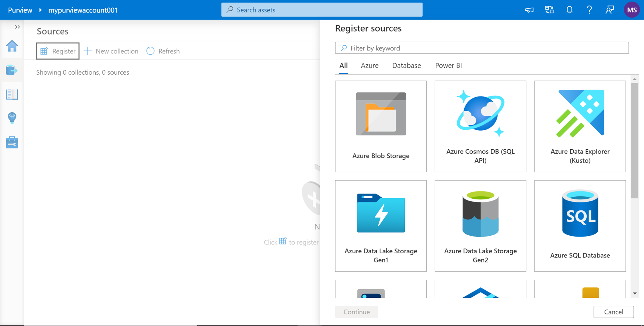This screenshot has width=644, height=326.
Task: Select the Azure Data Explorer (Kusto) tile
Action: coord(580,126)
